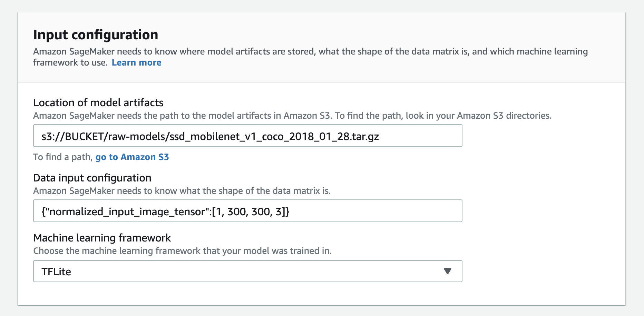
Task: Click the "Data input configuration" label
Action: (92, 178)
